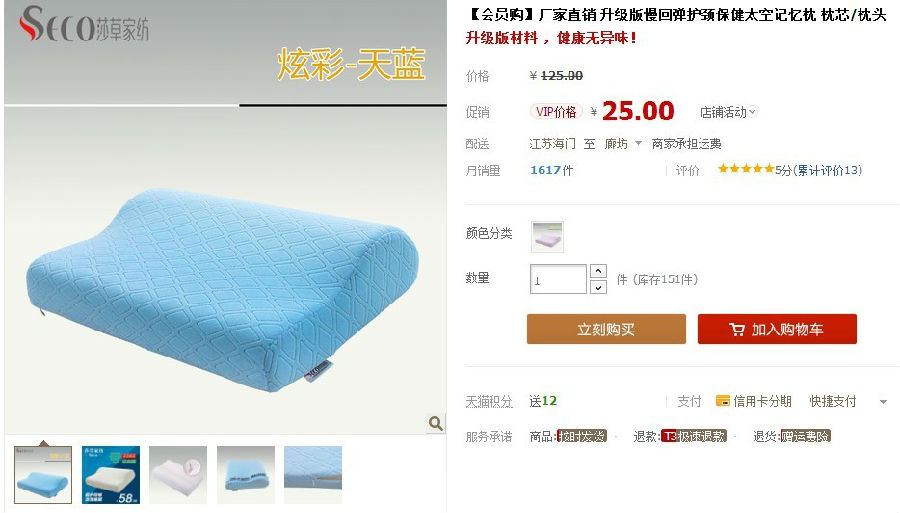This screenshot has width=900, height=513.
Task: Click the five-star rating icons
Action: tap(746, 169)
